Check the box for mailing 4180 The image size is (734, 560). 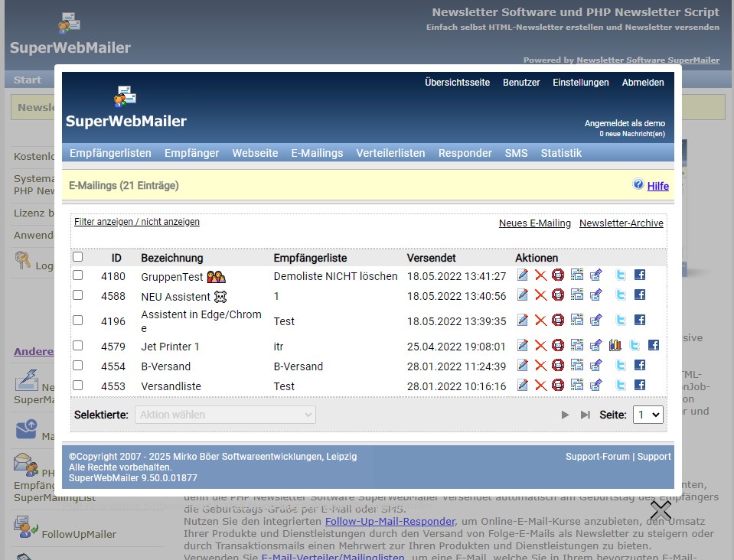(78, 275)
